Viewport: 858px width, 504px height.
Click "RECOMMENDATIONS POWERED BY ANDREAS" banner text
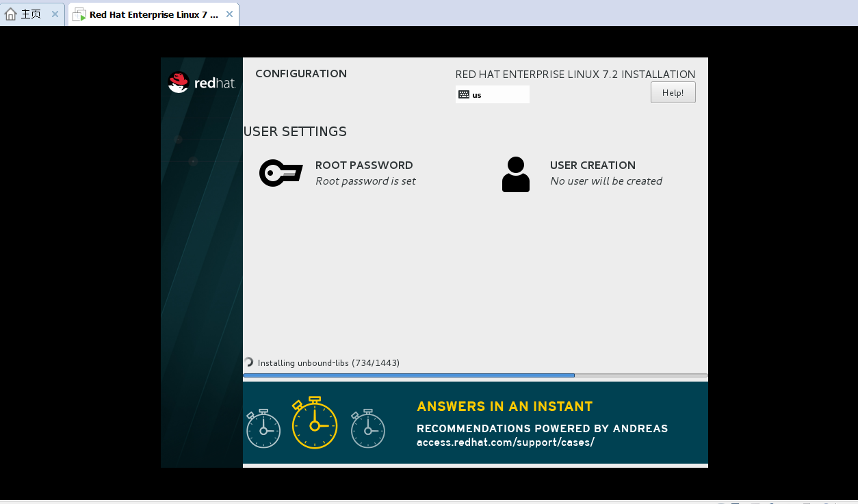click(543, 429)
